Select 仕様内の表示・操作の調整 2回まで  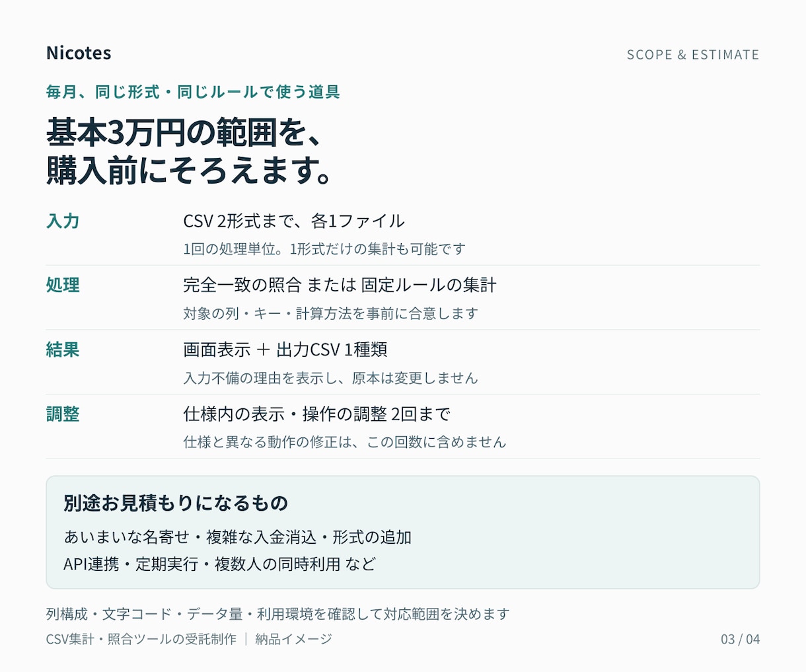(x=317, y=414)
